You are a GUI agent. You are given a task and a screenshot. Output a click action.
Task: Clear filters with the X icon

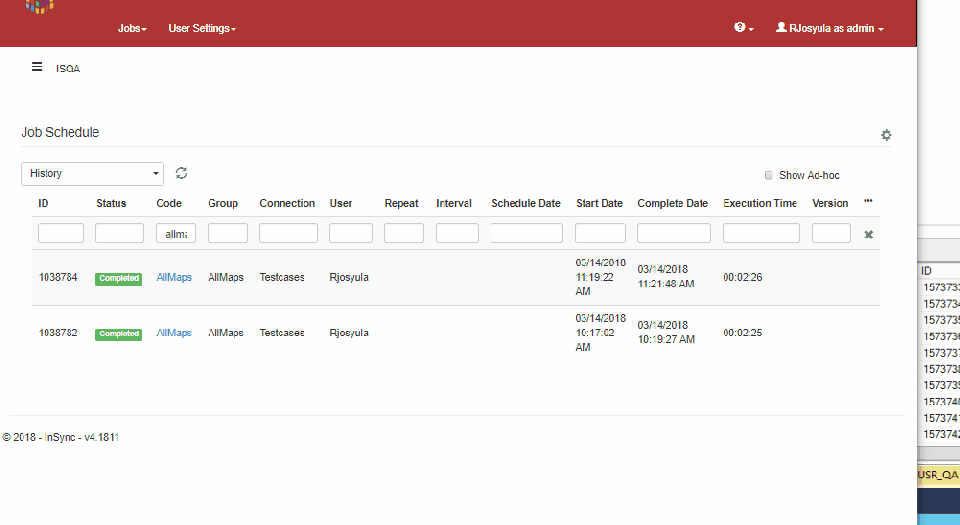869,234
